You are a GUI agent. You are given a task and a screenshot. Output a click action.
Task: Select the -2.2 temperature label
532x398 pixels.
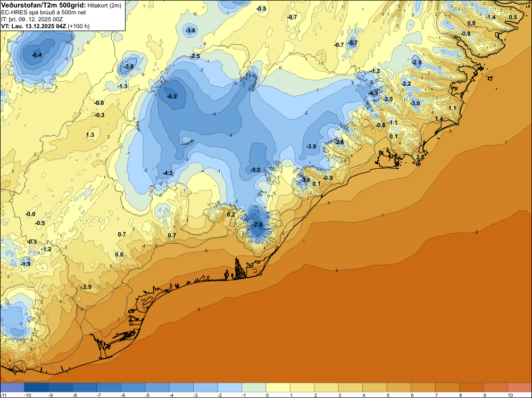point(406,84)
